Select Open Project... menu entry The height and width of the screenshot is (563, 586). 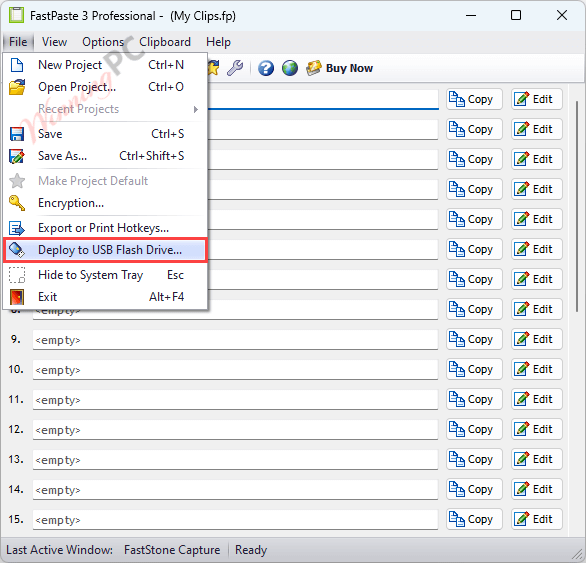tap(105, 87)
